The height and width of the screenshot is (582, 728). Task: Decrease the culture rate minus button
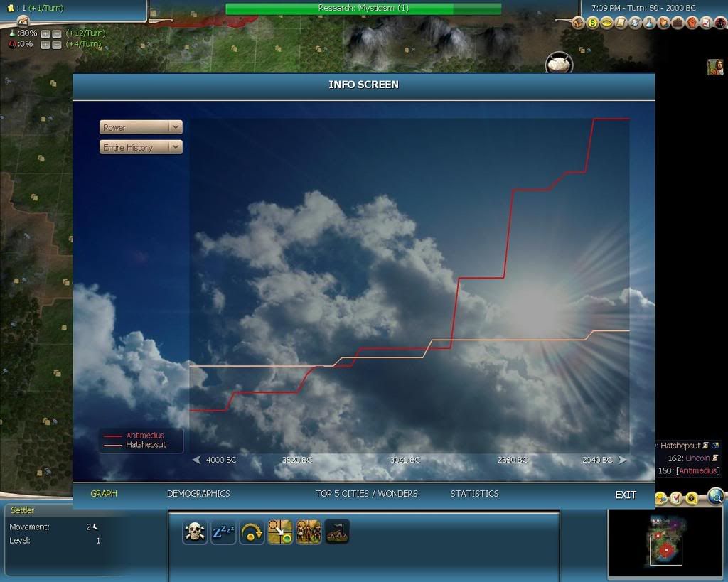[x=57, y=45]
